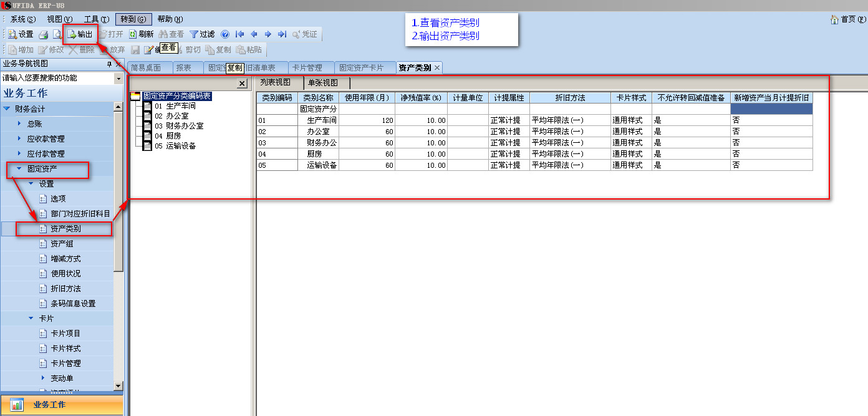Expand the 总账 navigation node
The height and width of the screenshot is (416, 868).
tap(19, 124)
